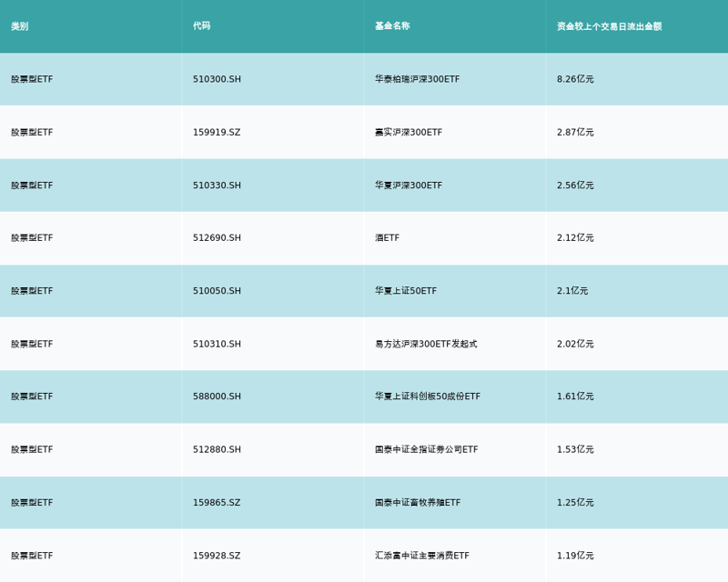Image resolution: width=728 pixels, height=582 pixels.
Task: Select fund name 易方达沪深300ETF发起式
Action: click(x=426, y=344)
